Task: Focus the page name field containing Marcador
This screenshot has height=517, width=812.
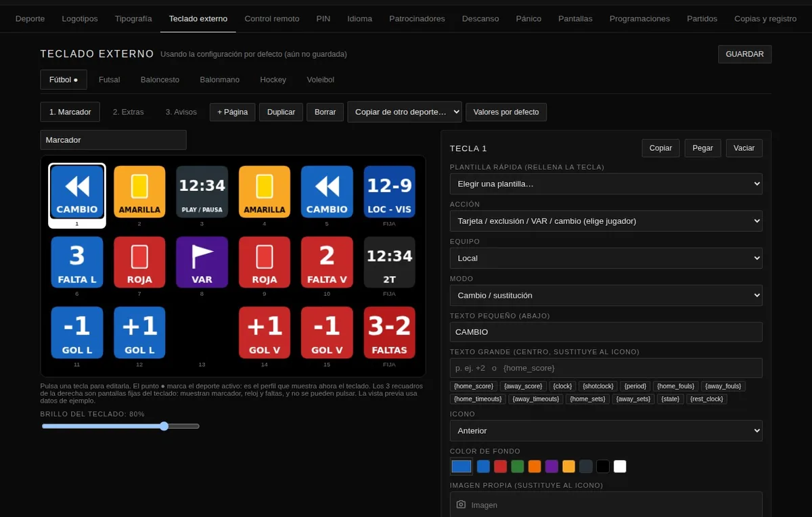Action: point(113,140)
